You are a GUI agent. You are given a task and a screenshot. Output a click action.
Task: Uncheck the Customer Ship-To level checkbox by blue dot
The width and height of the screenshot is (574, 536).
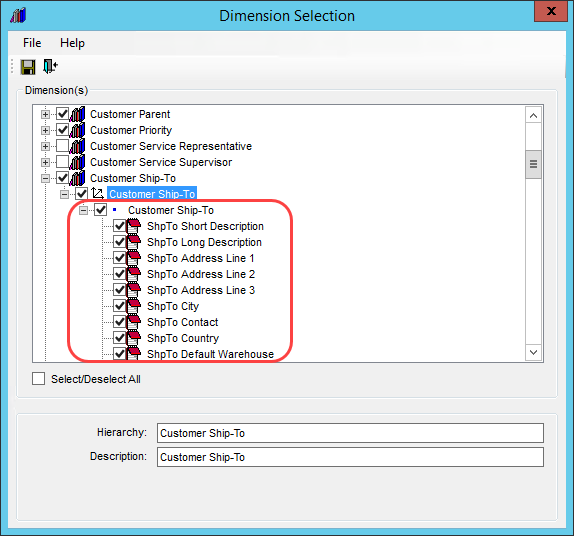[x=100, y=210]
